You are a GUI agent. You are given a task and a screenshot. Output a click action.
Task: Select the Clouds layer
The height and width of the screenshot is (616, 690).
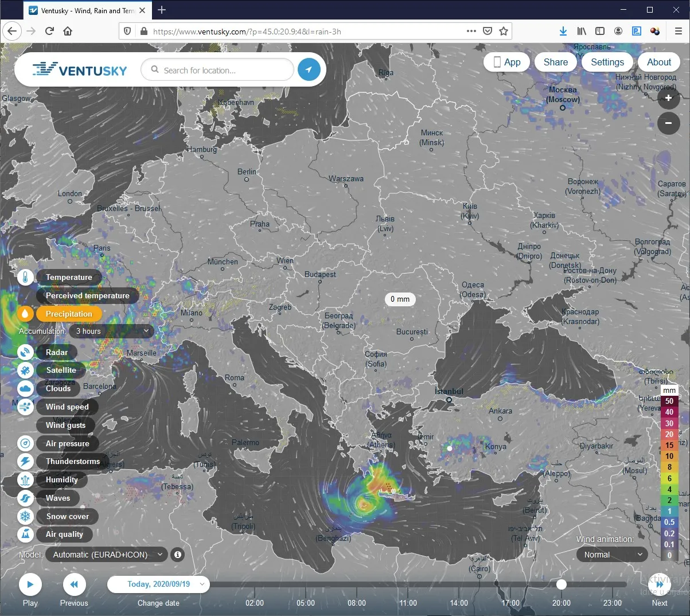[59, 389]
